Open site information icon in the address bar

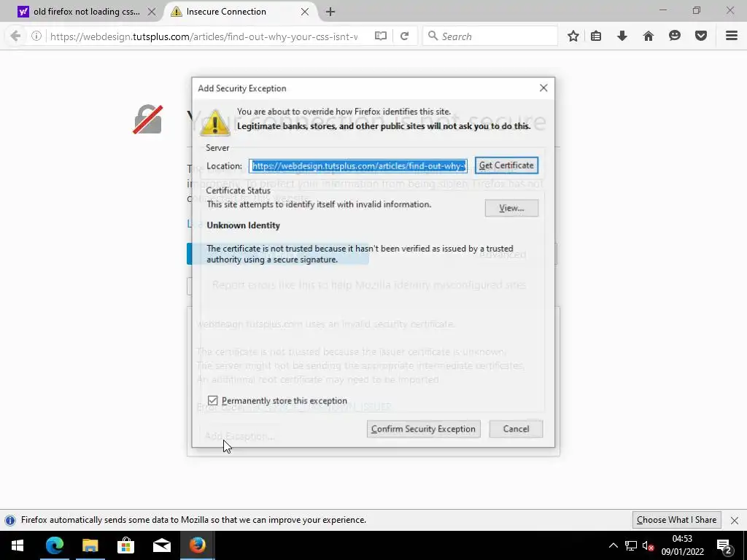pyautogui.click(x=36, y=36)
